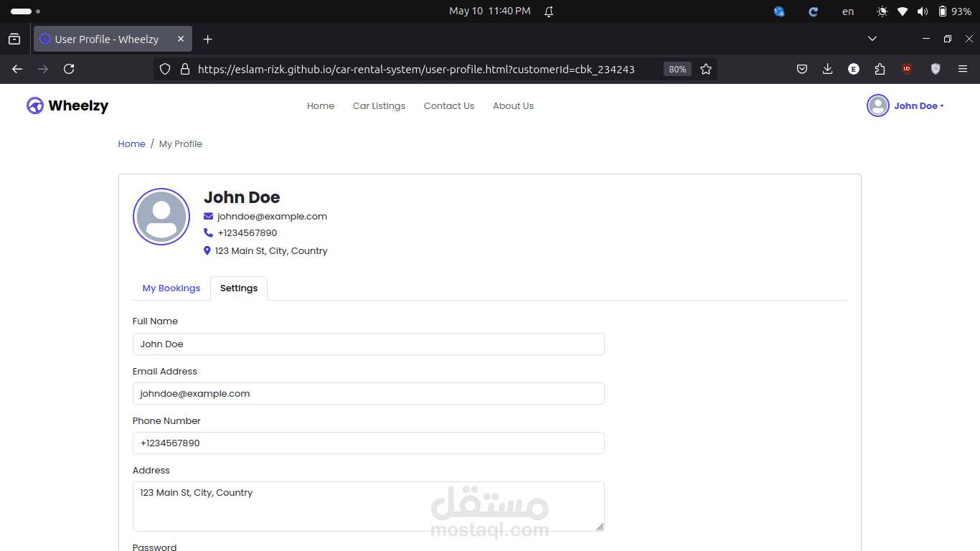
Task: Follow the Home breadcrumb link
Action: coord(132,144)
